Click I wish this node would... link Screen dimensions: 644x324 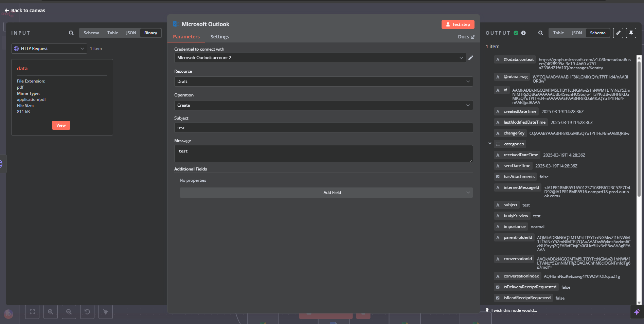514,310
